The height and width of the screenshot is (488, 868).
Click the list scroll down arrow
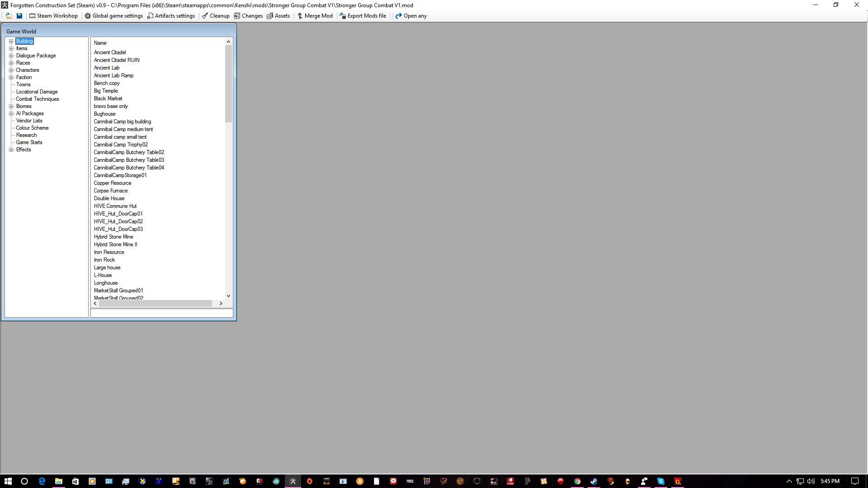coord(228,296)
